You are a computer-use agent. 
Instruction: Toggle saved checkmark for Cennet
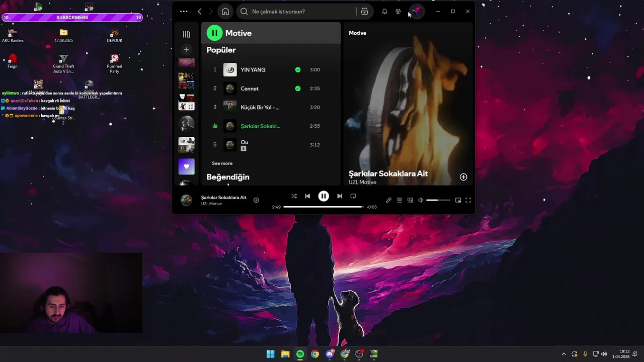click(298, 88)
